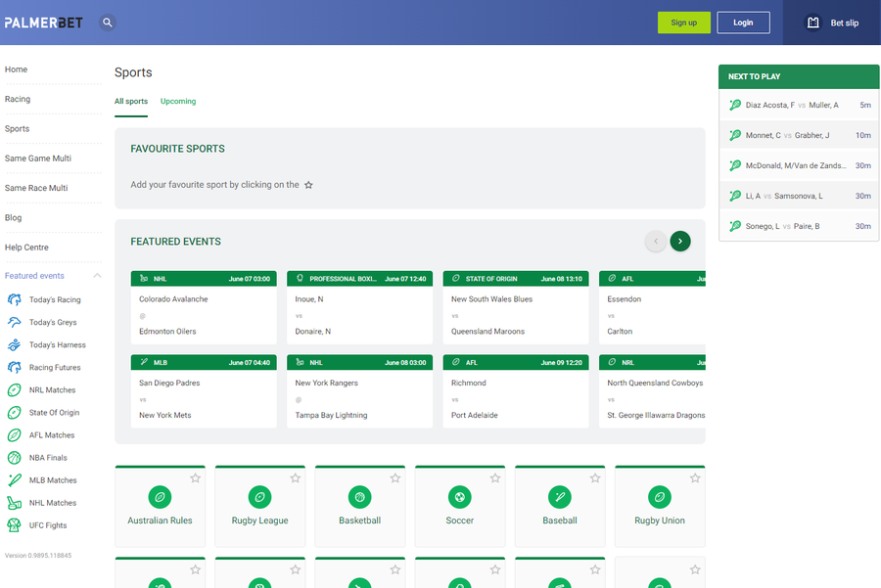The width and height of the screenshot is (881, 588).
Task: Click tennis icon beside Diaz Acosta match
Action: point(735,105)
